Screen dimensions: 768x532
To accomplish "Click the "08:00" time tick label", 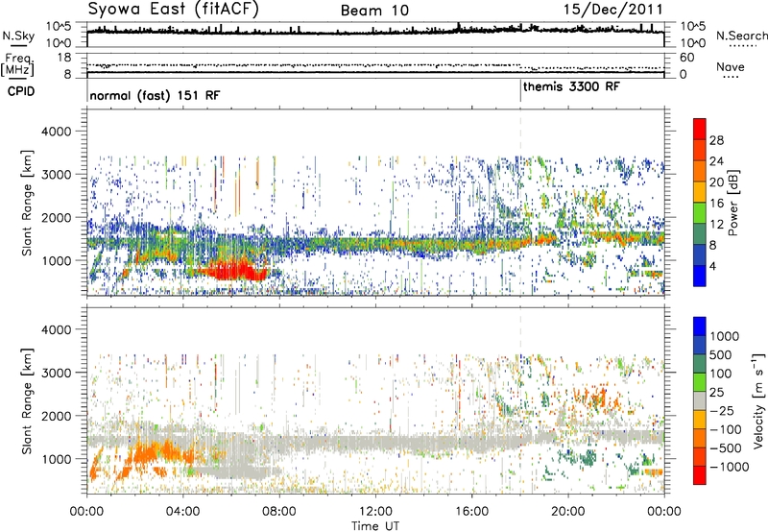I will (x=279, y=512).
